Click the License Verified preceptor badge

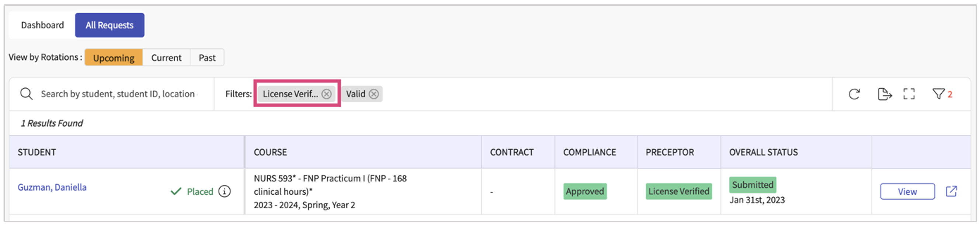click(x=679, y=191)
